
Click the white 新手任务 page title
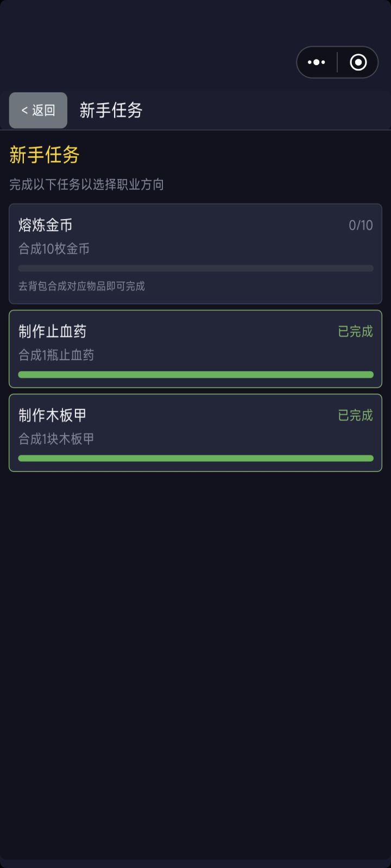click(111, 111)
